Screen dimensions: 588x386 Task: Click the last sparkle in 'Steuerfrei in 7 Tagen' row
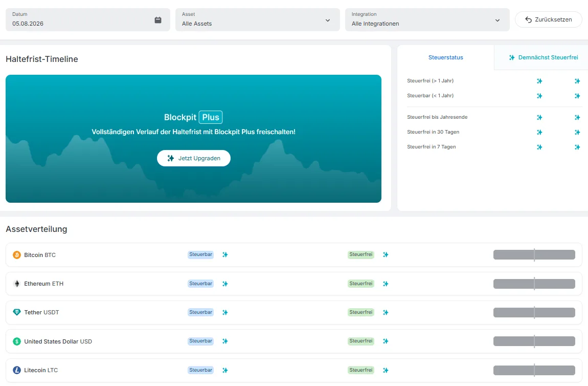tap(577, 147)
